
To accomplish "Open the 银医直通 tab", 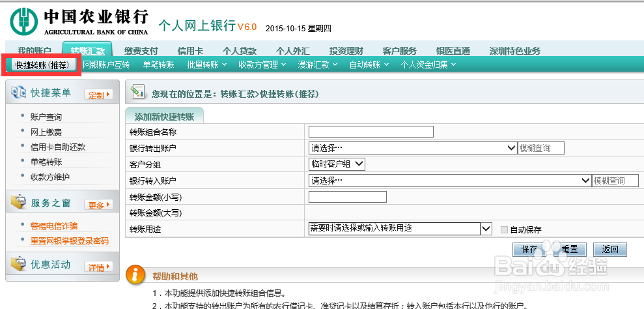I will [453, 51].
